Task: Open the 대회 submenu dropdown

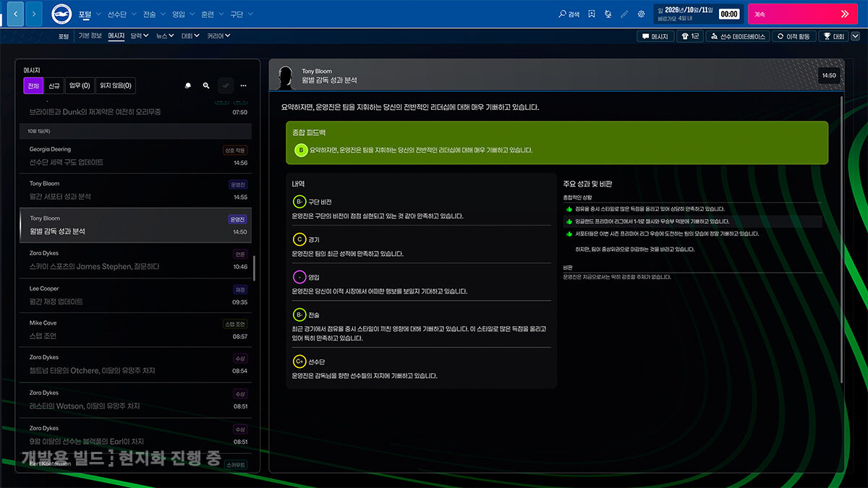Action: pyautogui.click(x=191, y=35)
